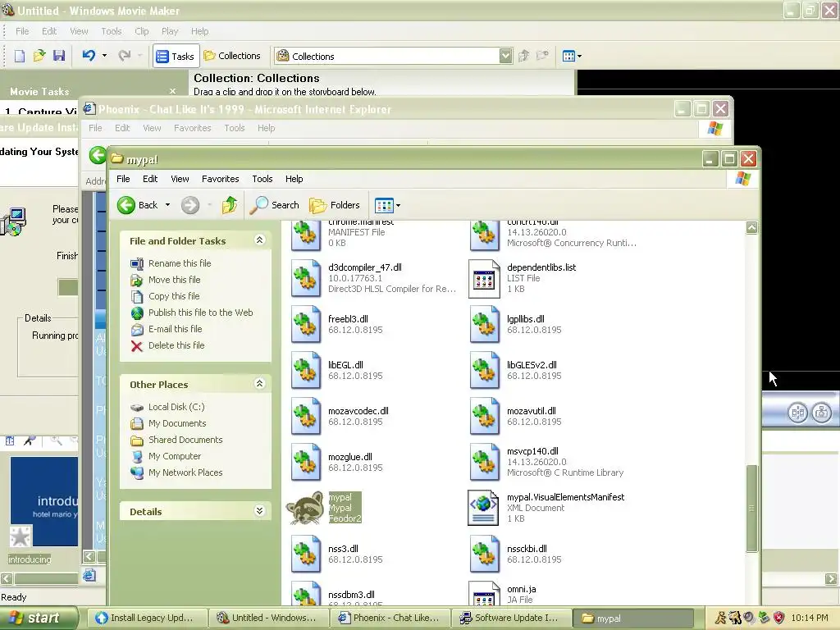This screenshot has height=630, width=840.
Task: Open the Clip menu in Movie Maker
Action: 141,31
